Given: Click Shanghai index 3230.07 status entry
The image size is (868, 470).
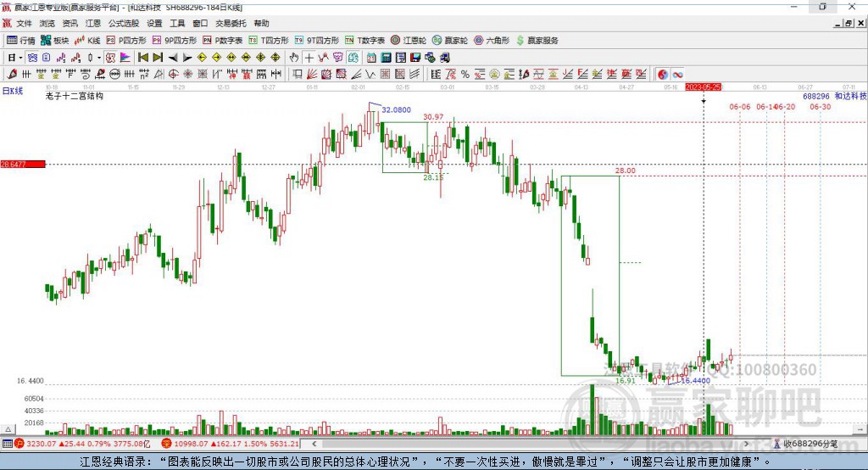Looking at the screenshot, I should [x=82, y=444].
